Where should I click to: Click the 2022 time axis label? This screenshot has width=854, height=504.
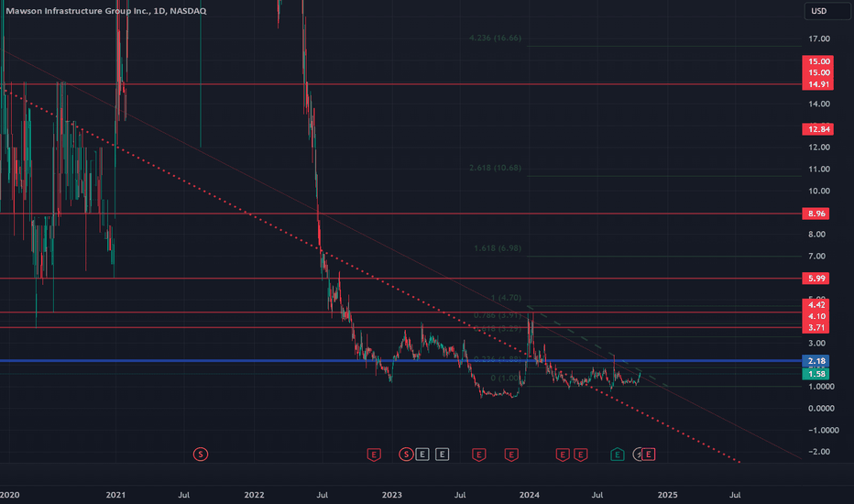pos(254,495)
